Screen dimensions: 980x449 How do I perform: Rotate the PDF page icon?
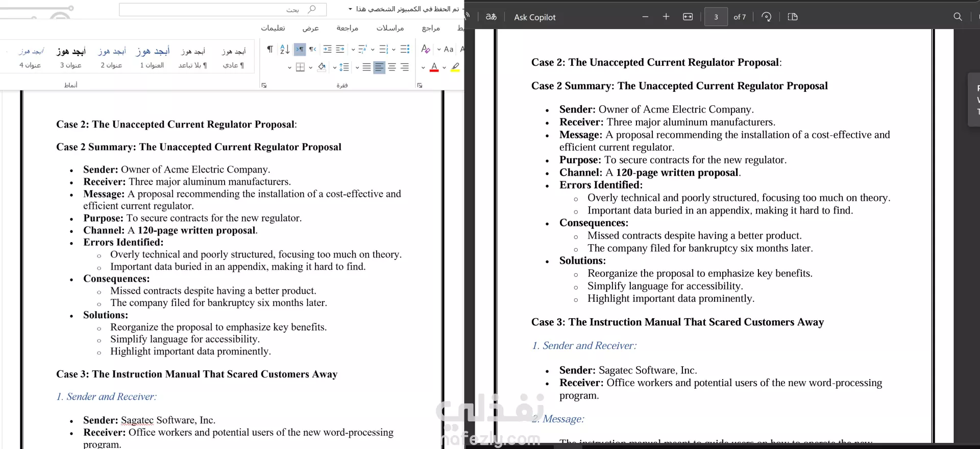[766, 17]
